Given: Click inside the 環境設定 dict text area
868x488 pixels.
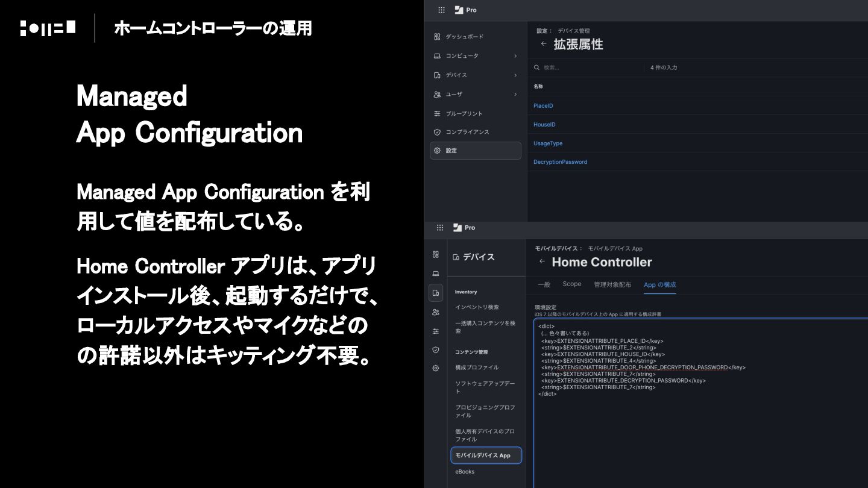Looking at the screenshot, I should [x=701, y=404].
